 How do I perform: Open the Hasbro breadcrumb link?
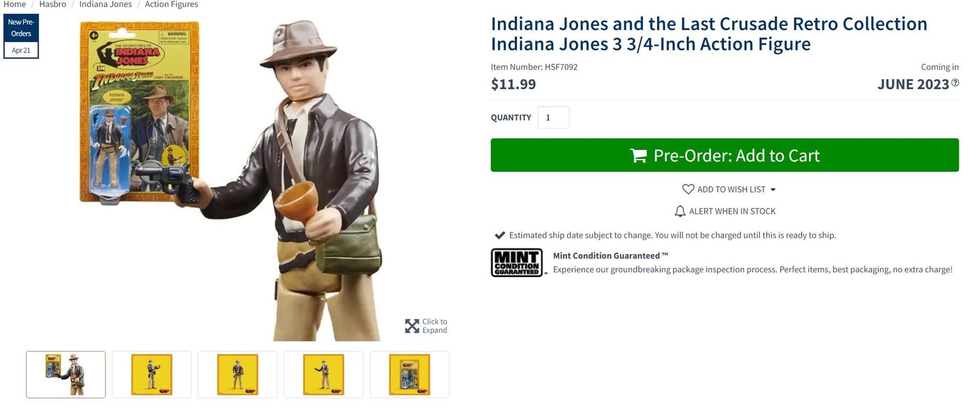(53, 4)
